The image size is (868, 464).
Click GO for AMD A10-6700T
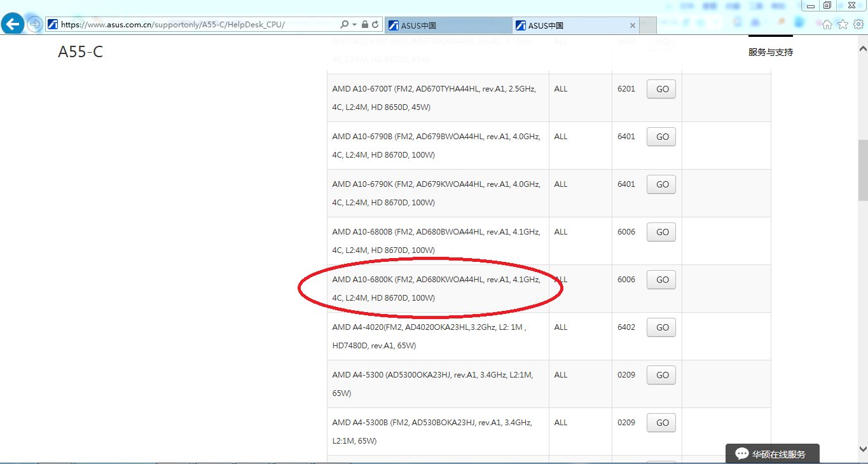661,89
